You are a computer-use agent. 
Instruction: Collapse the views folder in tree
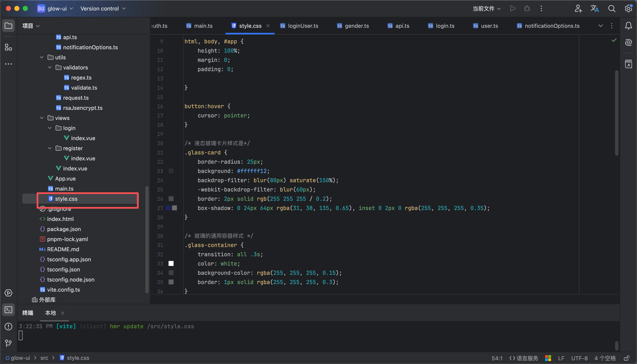coord(42,118)
